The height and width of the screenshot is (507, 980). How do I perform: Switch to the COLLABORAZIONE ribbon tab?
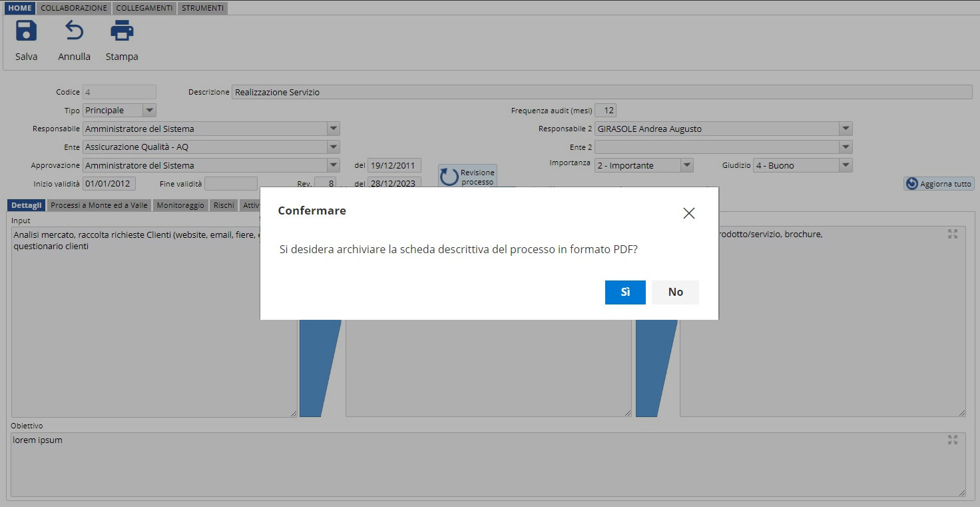[x=74, y=8]
